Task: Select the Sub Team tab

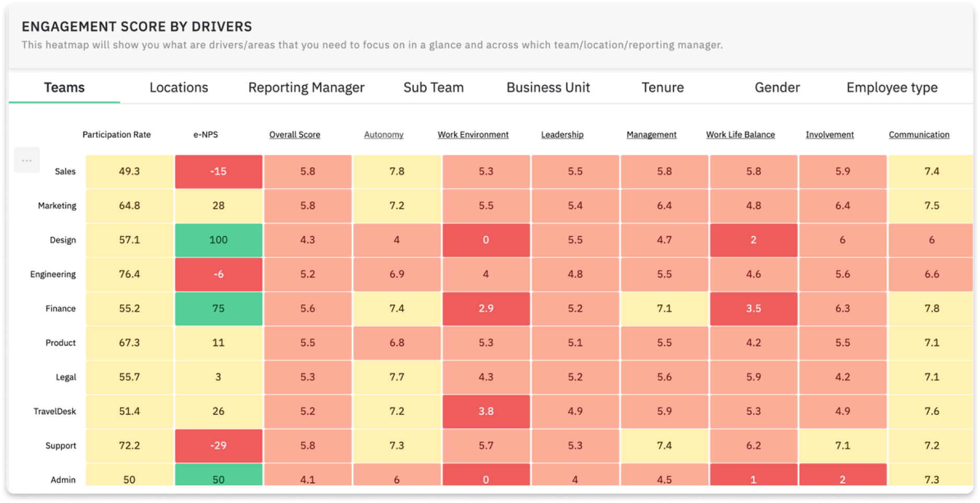Action: point(433,87)
